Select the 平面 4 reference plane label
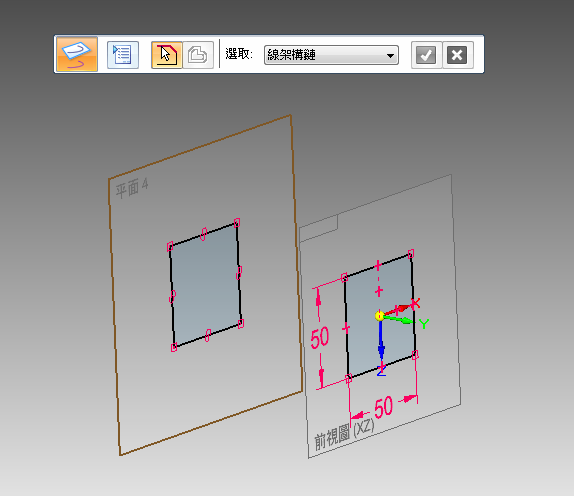 (132, 188)
